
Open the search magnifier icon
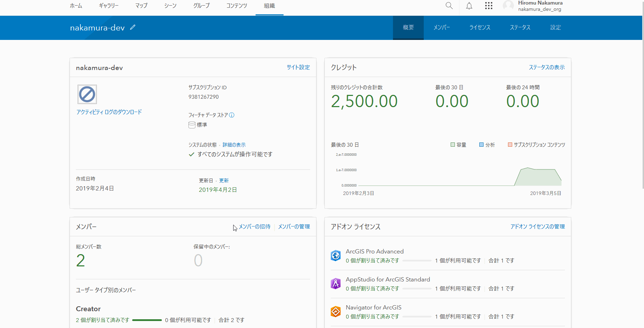coord(449,6)
